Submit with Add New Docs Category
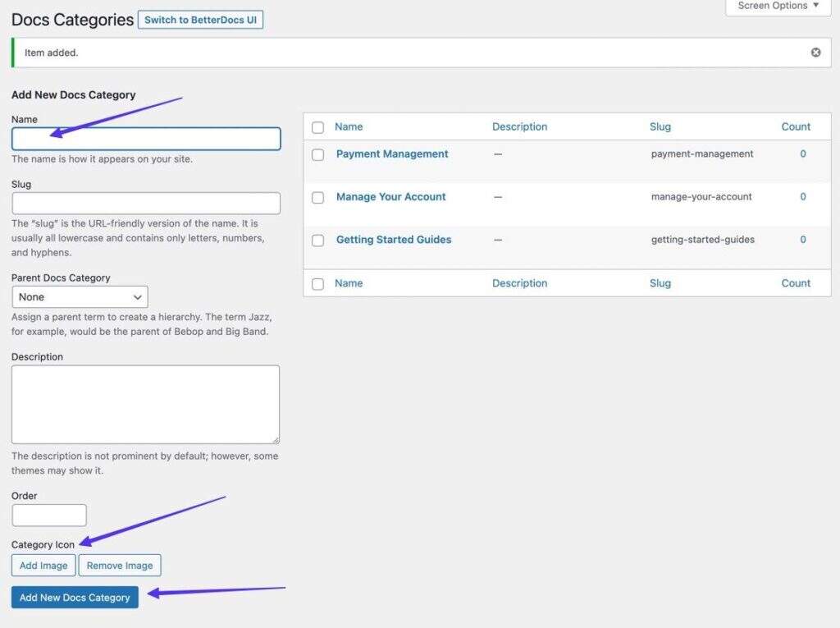Screen dimensions: 840x628 click(75, 598)
